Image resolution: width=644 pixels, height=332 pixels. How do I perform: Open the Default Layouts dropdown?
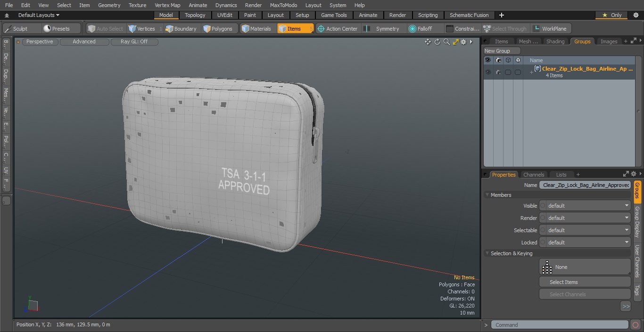(39, 15)
